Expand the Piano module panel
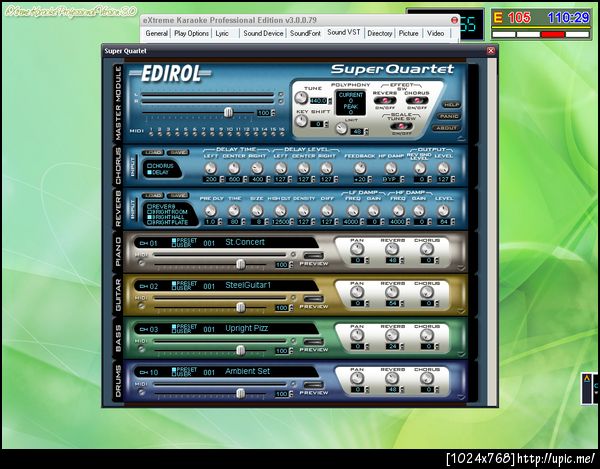600x469 pixels. (x=461, y=268)
